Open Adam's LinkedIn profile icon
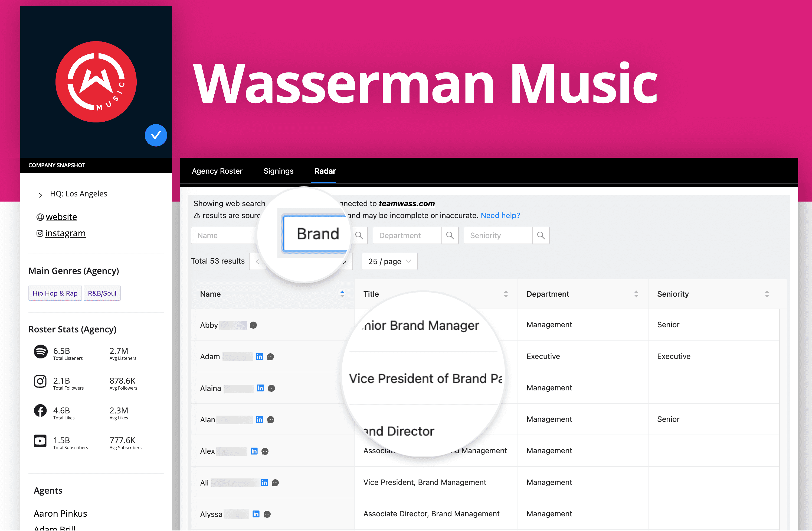812x531 pixels. coord(259,356)
